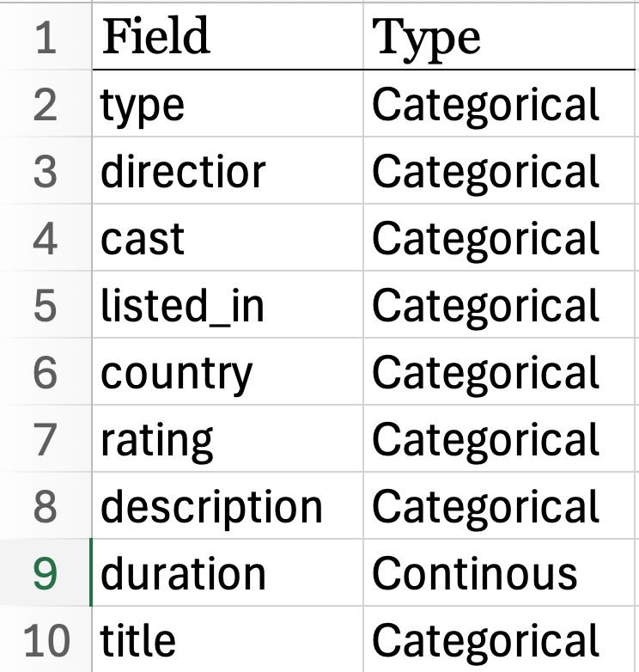The width and height of the screenshot is (639, 672).
Task: Select the Categorical cell beside 'description'
Action: click(x=500, y=507)
